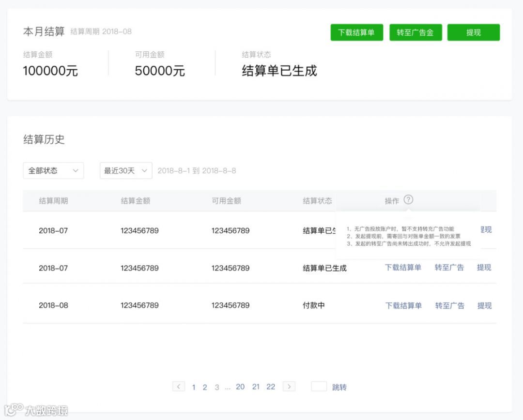Select the 50000元 available amount
This screenshot has height=420, width=523.
click(x=160, y=71)
